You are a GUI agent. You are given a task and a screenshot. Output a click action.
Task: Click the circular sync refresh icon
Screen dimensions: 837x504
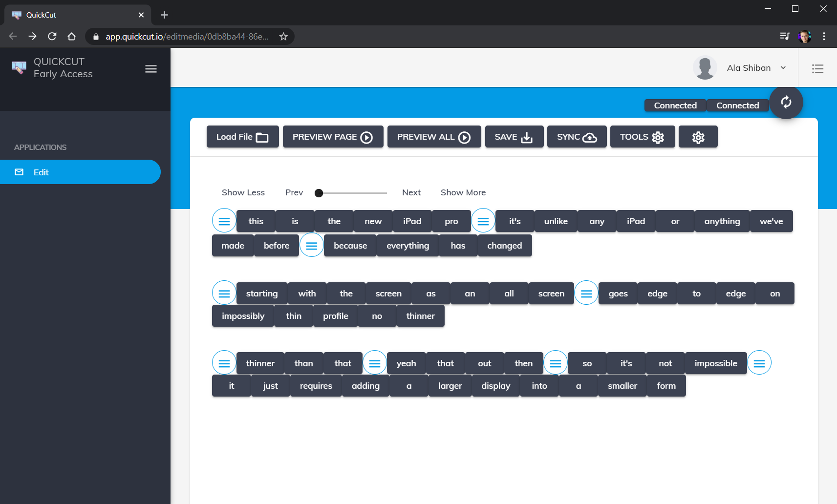[x=786, y=103]
